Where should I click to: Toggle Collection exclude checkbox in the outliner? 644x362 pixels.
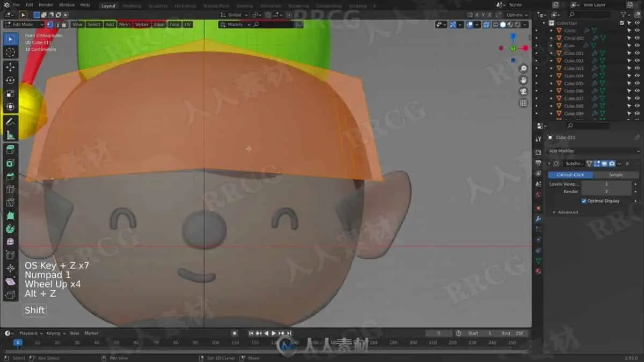(622, 23)
